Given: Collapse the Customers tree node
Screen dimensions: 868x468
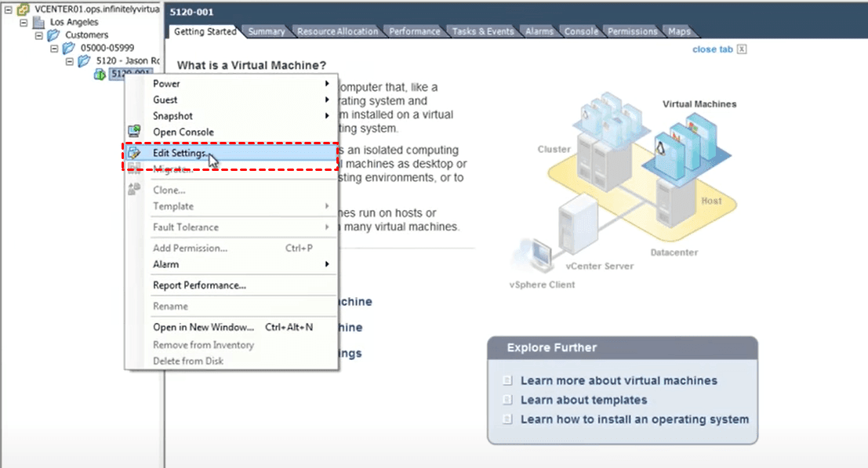Looking at the screenshot, I should click(38, 35).
